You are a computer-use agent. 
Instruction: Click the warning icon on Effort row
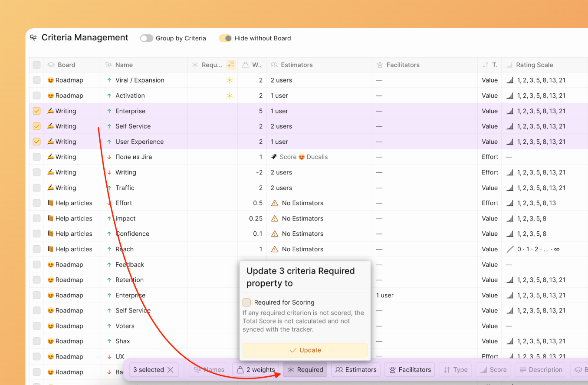274,203
